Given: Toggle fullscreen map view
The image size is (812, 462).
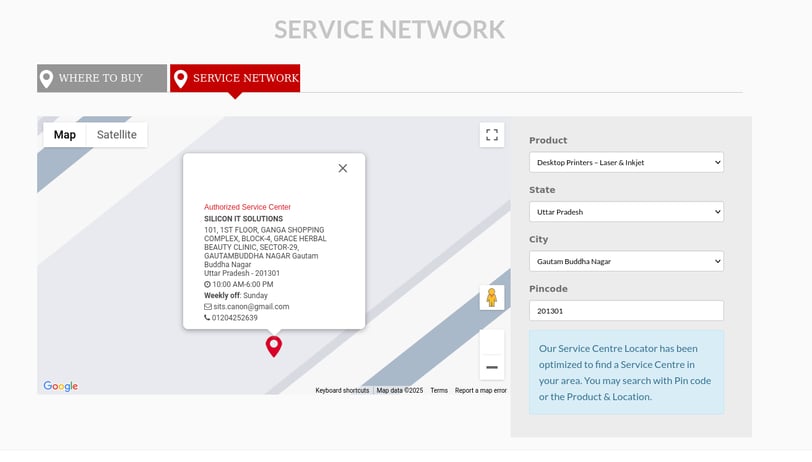Looking at the screenshot, I should click(x=492, y=135).
